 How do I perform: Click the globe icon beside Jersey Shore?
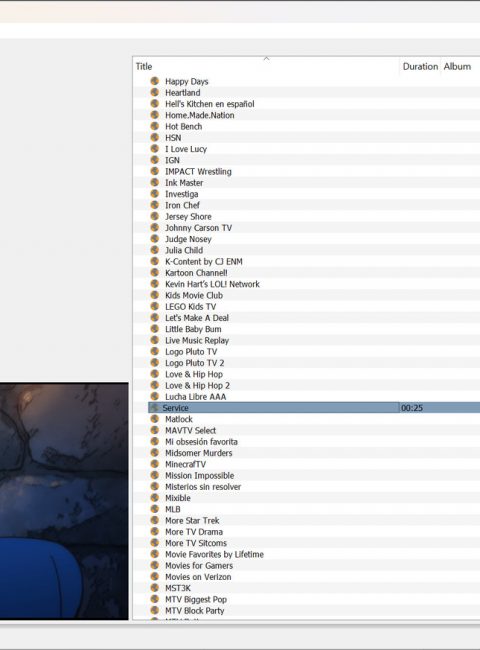coord(155,216)
